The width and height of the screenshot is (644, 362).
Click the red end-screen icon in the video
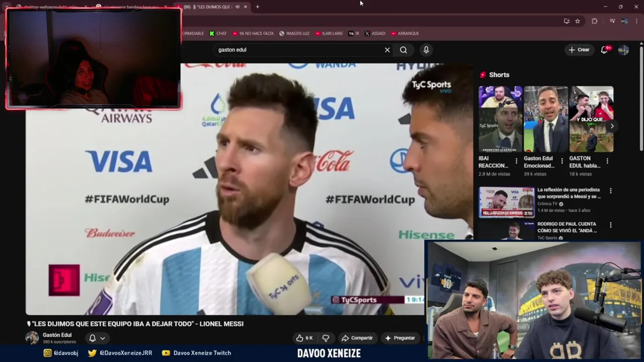coord(64,280)
